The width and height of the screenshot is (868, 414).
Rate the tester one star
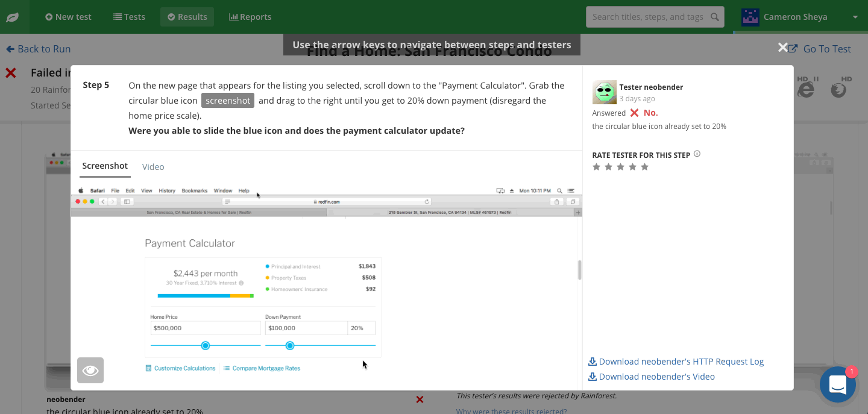597,167
